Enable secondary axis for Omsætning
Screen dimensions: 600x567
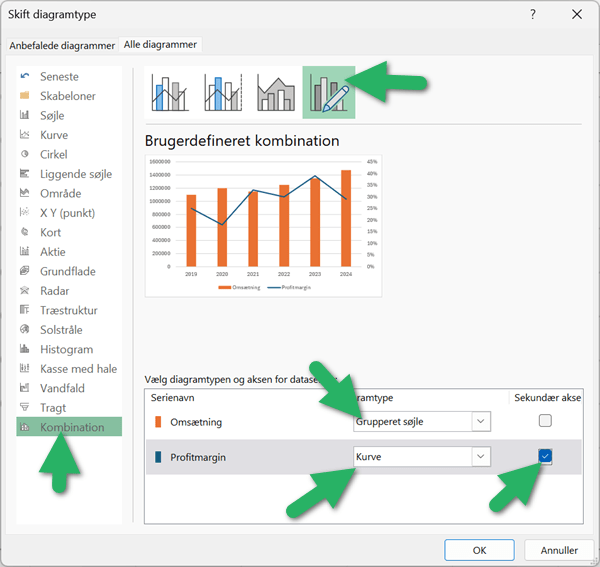545,421
